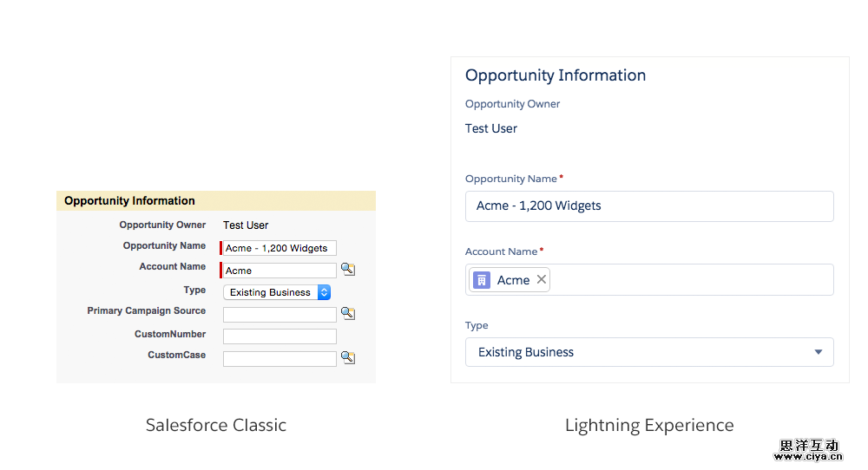Click the Classic Account Name field containing Acme
Image resolution: width=868 pixels, height=470 pixels.
pos(279,271)
